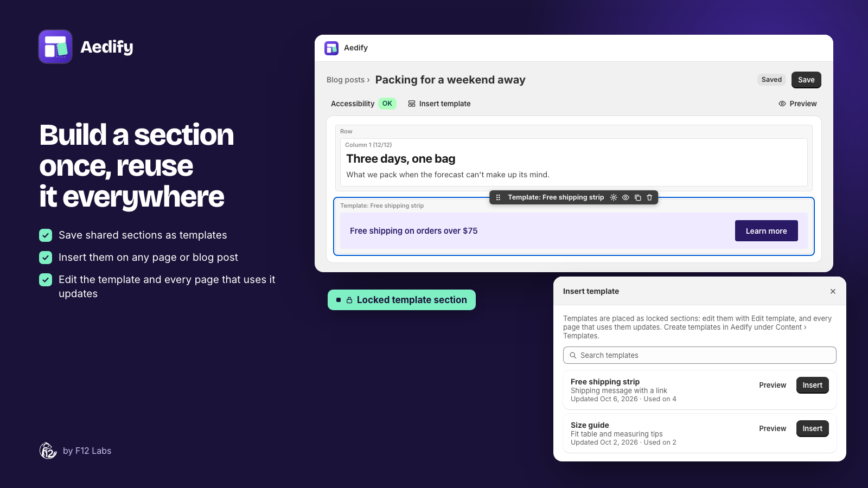This screenshot has width=868, height=488.
Task: Click the 'Fit table and measuring tips' description
Action: [617, 434]
